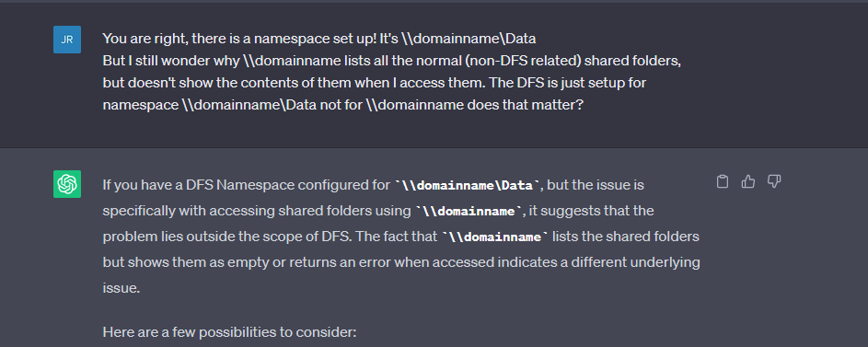This screenshot has height=347, width=868.
Task: Click the reply line "but shows them as empty"
Action: point(401,262)
